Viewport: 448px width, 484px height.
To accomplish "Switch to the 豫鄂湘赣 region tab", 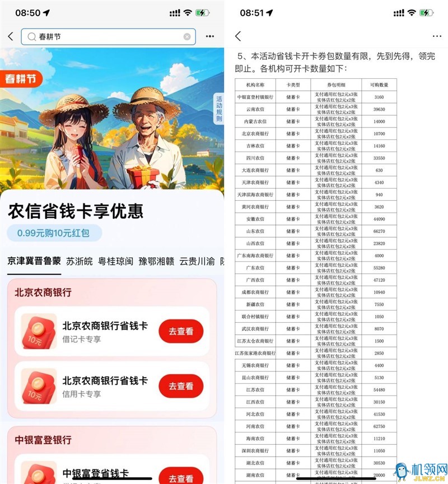I will (x=156, y=261).
